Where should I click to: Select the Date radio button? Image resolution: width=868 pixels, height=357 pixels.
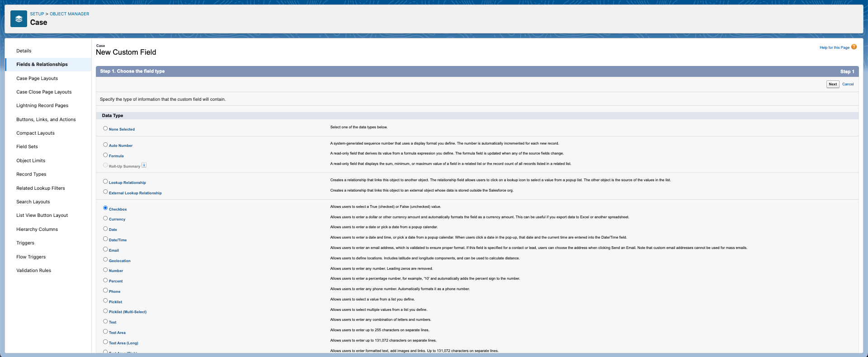(105, 229)
